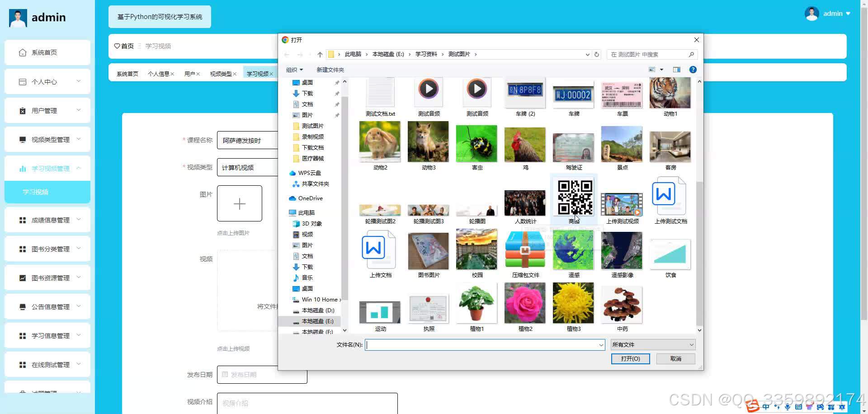Screen dimensions: 868x414
Task: Expand 图书资源管理 sidebar menu
Action: (47, 278)
